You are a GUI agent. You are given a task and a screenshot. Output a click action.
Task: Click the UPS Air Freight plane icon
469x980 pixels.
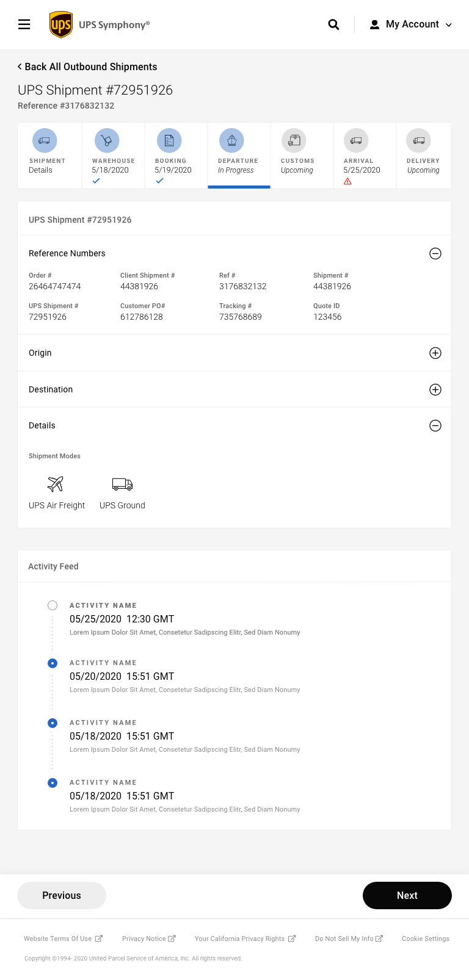(56, 484)
